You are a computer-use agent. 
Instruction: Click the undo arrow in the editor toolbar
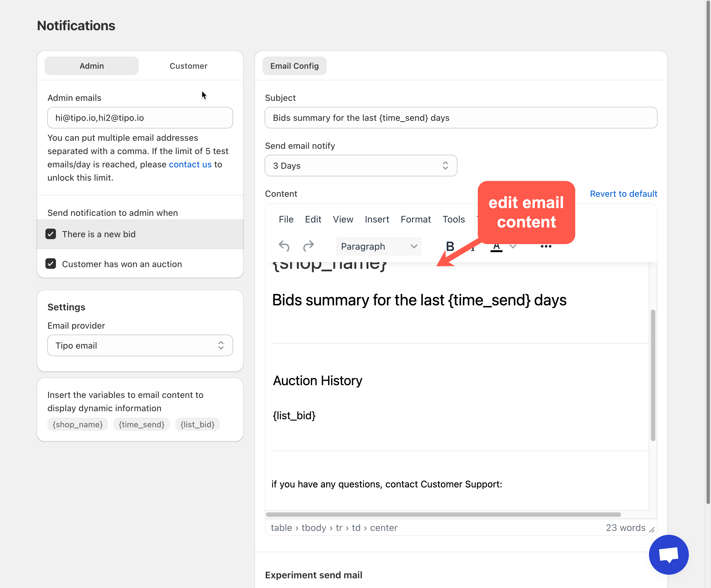pyautogui.click(x=284, y=246)
